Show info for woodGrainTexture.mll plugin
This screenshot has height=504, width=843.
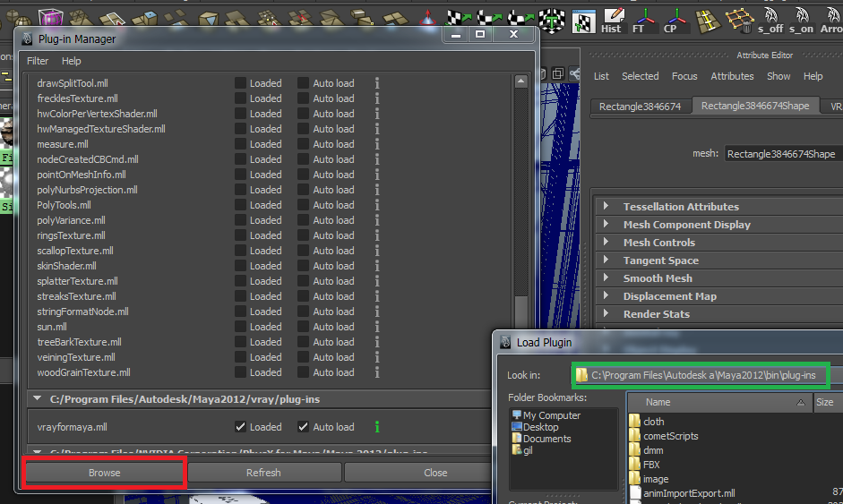click(x=377, y=372)
